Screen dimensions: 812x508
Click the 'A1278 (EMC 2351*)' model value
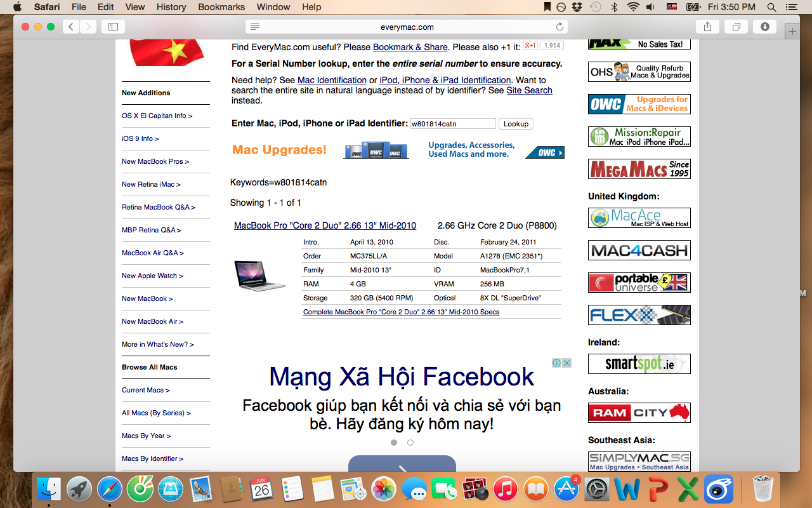click(511, 256)
